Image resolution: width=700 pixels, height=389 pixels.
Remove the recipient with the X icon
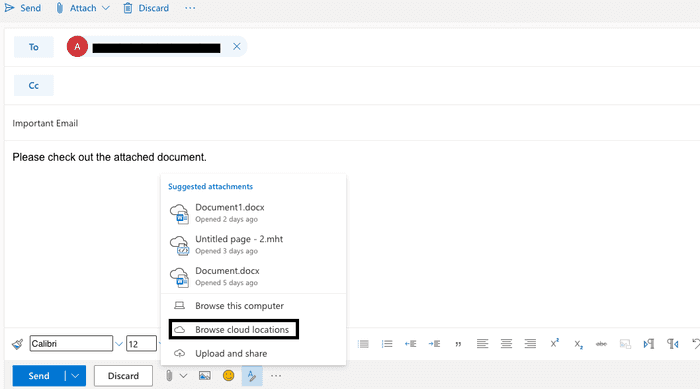coord(237,46)
